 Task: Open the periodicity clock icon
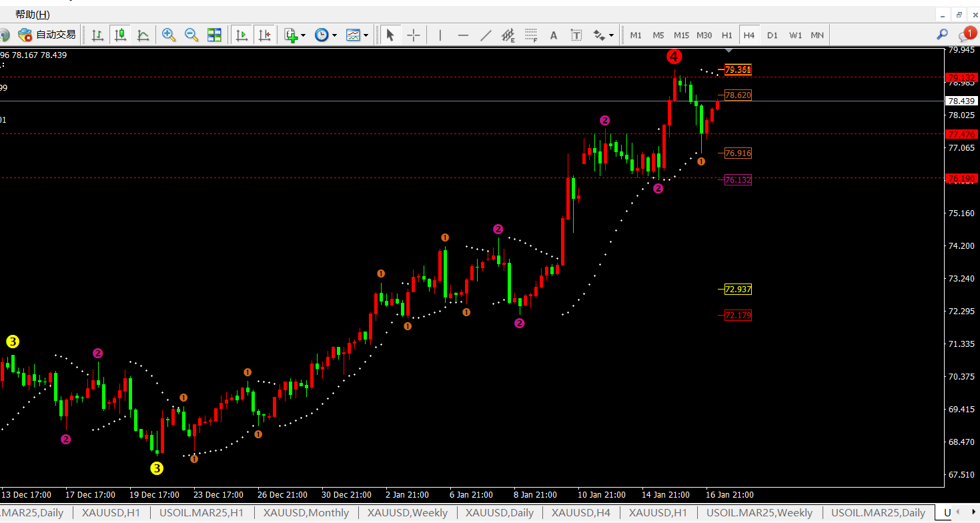coord(322,35)
